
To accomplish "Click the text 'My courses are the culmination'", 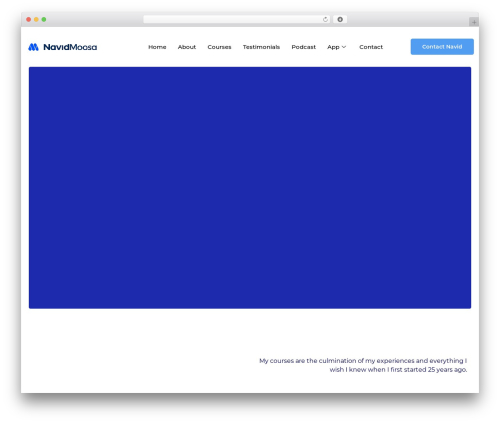I will (x=308, y=361).
